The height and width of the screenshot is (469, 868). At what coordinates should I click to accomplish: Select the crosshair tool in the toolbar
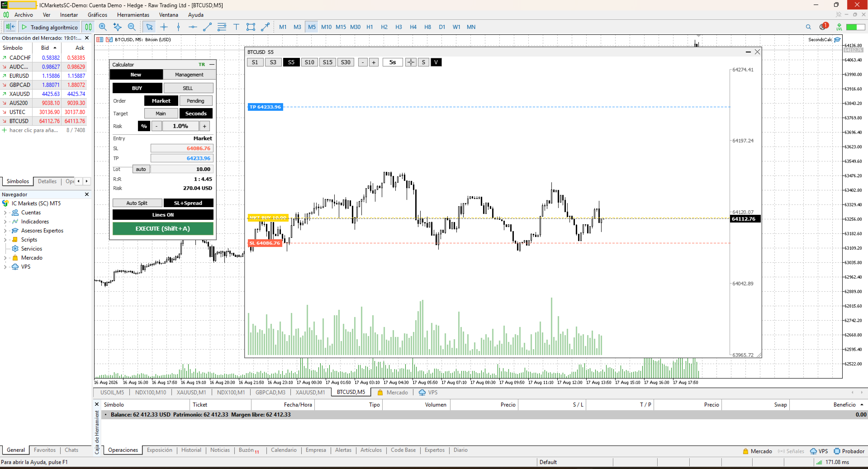(x=164, y=27)
